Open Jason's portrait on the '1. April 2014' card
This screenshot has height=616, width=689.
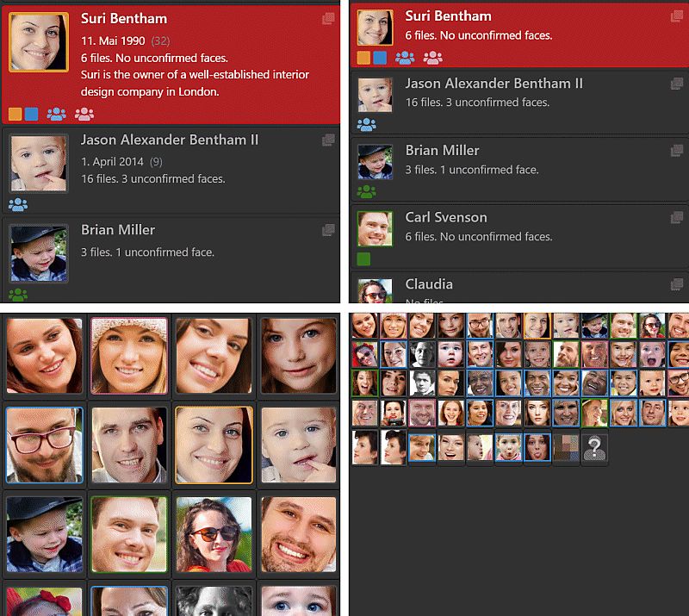[39, 163]
